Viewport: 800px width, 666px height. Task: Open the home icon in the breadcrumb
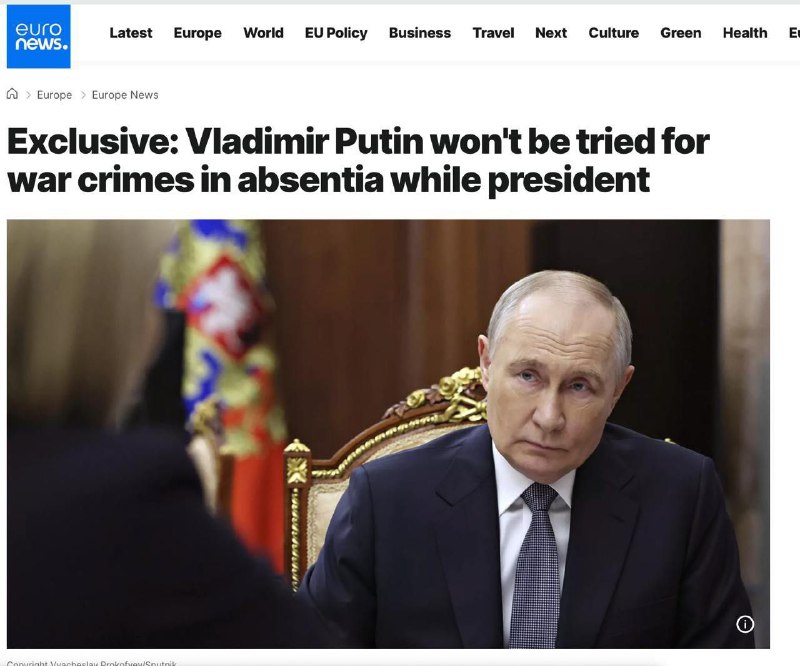[12, 94]
